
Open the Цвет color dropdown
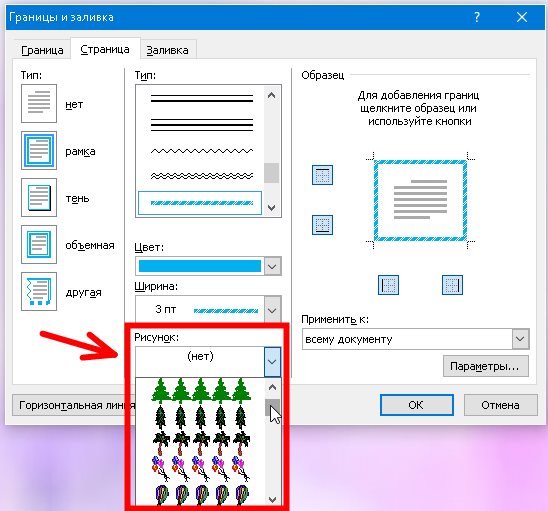pos(273,266)
